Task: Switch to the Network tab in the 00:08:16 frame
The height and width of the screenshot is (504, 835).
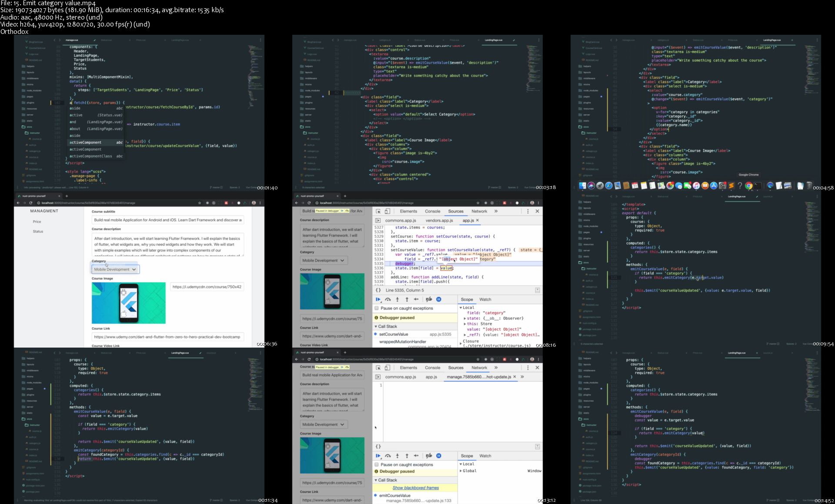Action: tap(479, 211)
